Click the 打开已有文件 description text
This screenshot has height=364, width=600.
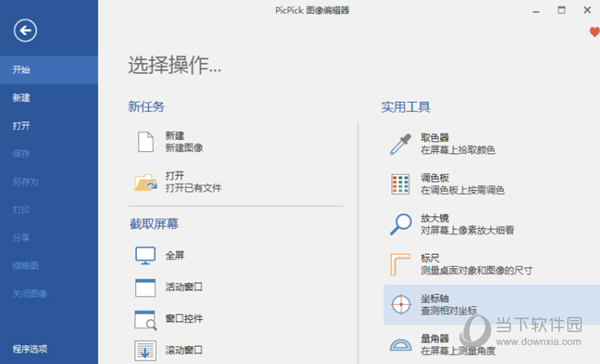[x=193, y=188]
